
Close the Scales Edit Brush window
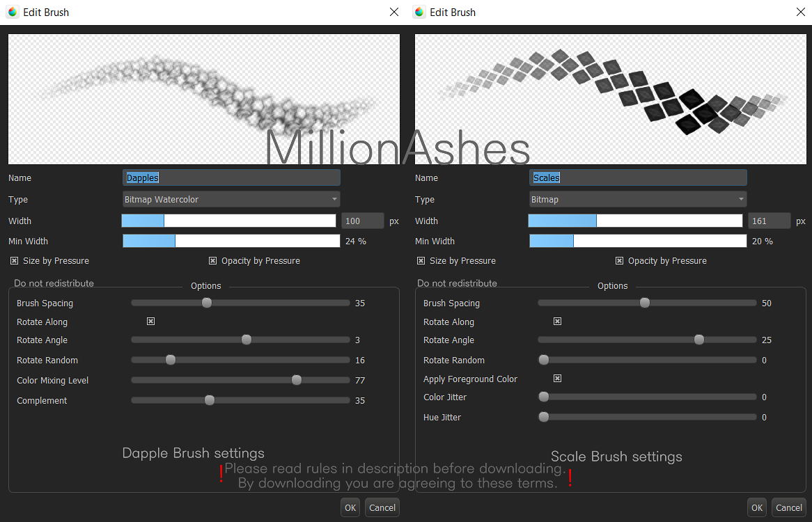click(801, 12)
